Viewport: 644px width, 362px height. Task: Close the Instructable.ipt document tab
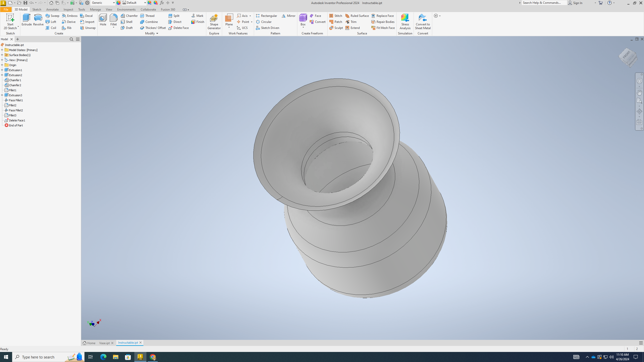click(x=140, y=343)
